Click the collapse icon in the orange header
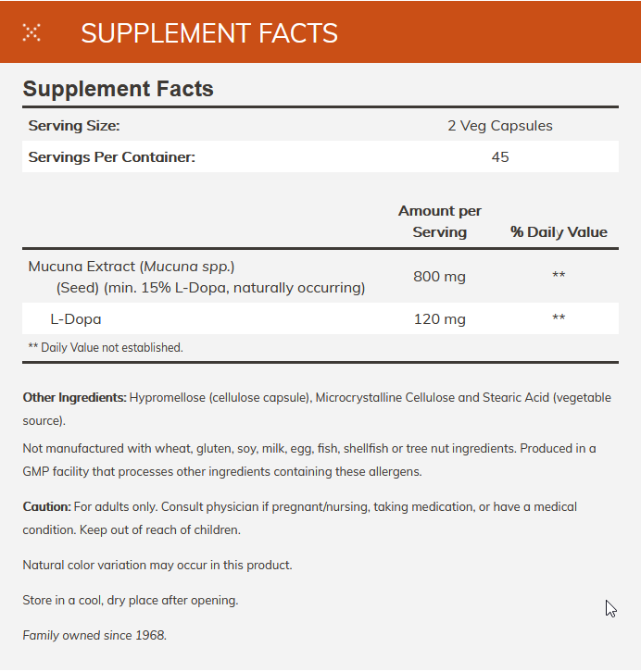 tap(31, 33)
